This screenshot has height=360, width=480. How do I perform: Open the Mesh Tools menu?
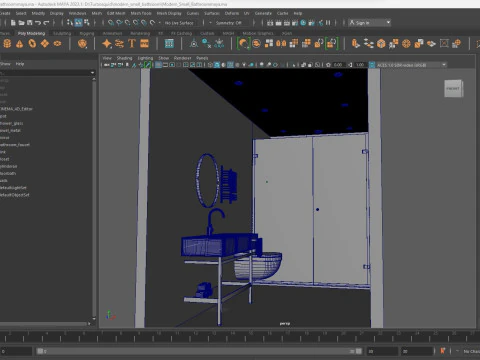pos(141,13)
